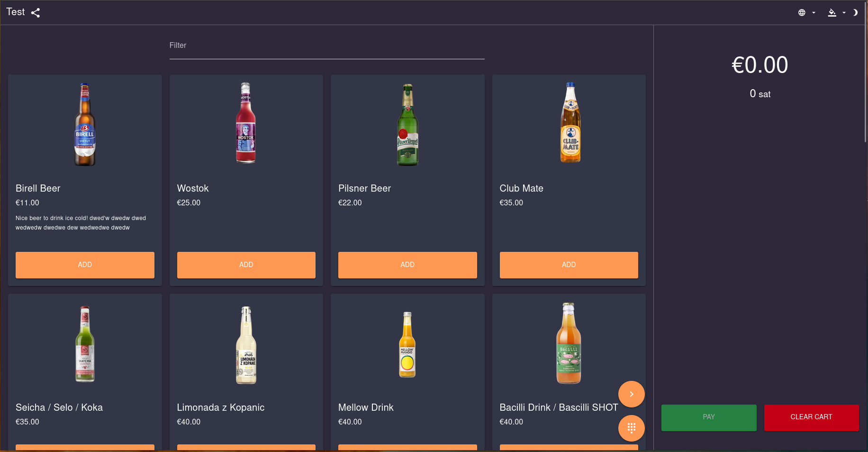The image size is (868, 452).
Task: Click the Wostok product name
Action: tap(193, 188)
